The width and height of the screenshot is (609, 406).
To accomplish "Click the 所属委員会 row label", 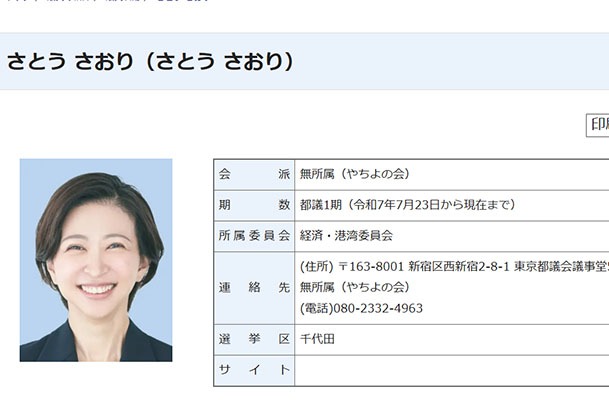I will [254, 236].
